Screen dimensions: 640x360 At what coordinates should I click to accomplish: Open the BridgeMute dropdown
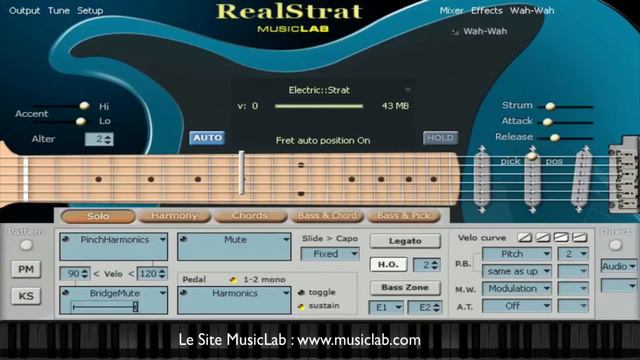click(x=162, y=293)
